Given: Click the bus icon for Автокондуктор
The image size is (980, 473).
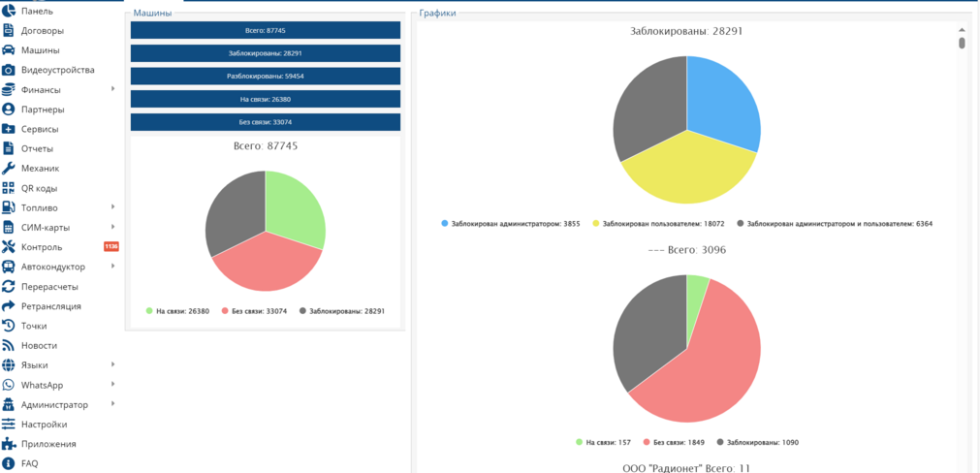Looking at the screenshot, I should 8,267.
